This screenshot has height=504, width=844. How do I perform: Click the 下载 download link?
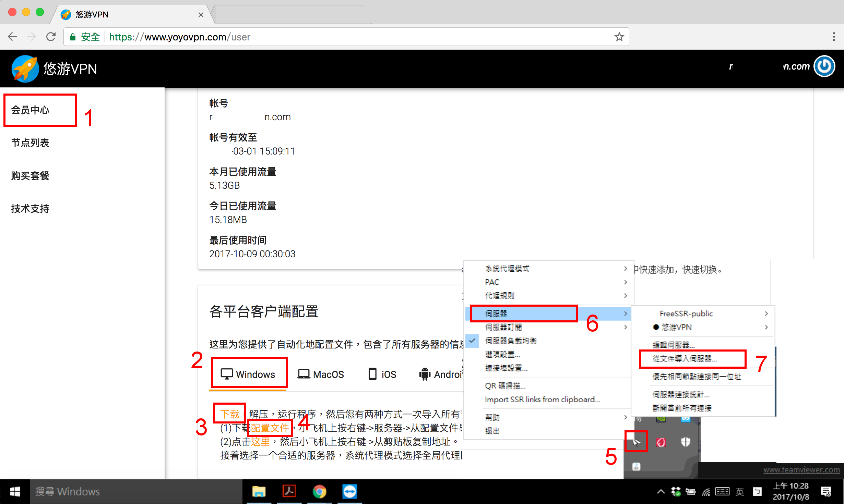(x=229, y=414)
